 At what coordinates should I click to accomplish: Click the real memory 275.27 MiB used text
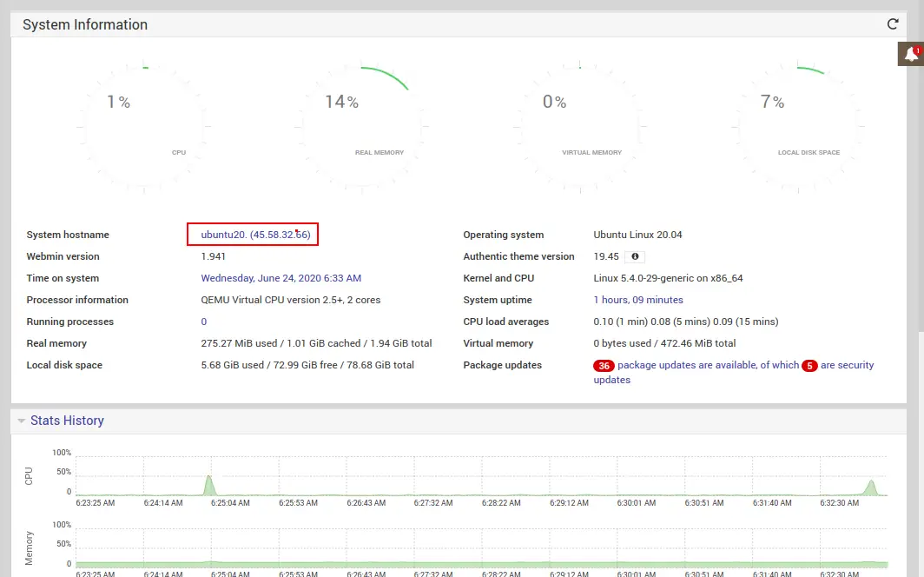[x=316, y=343]
